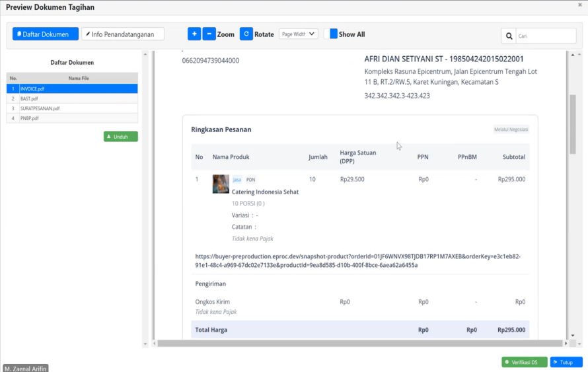Click the horizontal scrollbar under document
The image size is (588, 372).
[x=357, y=343]
